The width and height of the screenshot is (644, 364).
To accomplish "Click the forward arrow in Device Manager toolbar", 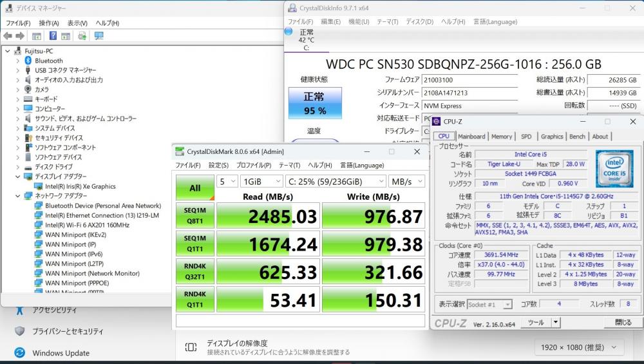I will [20, 36].
